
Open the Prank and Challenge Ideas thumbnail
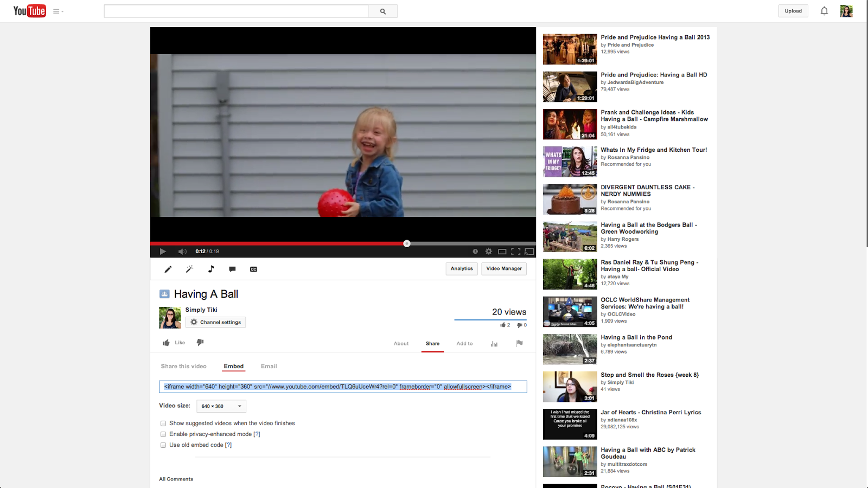pos(570,124)
